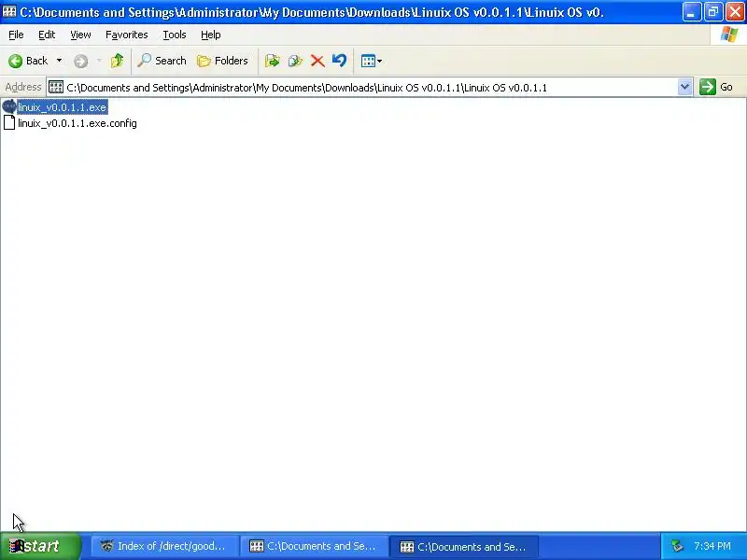Click the system tray network icon
Viewport: 747px width, 560px height.
677,546
